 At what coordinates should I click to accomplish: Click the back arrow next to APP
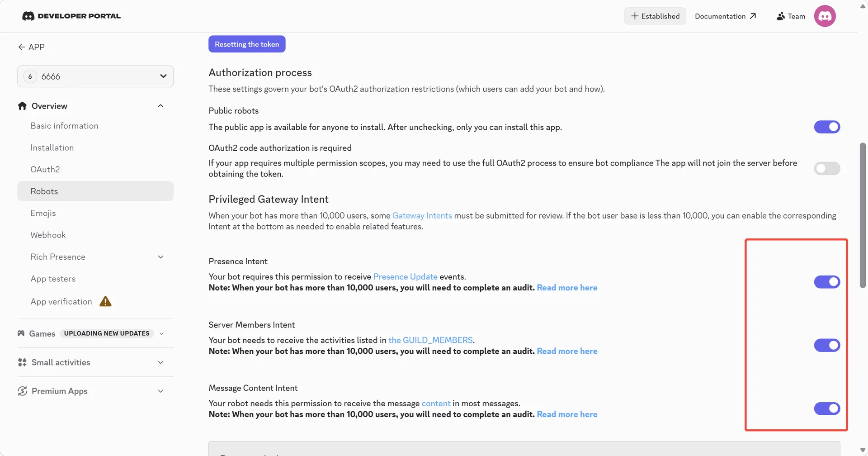[x=21, y=47]
